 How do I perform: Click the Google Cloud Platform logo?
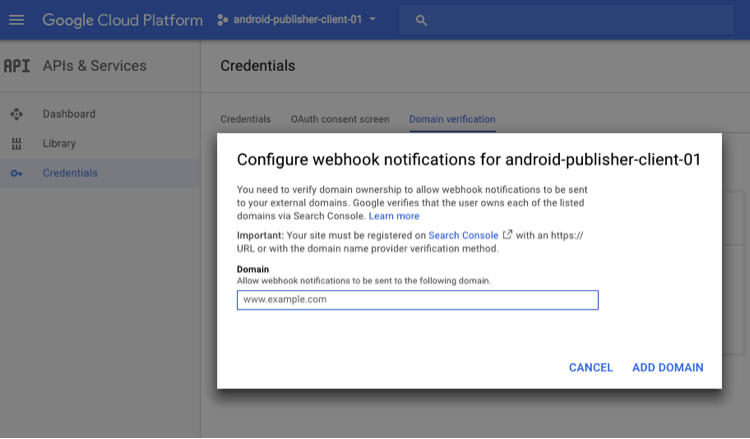coord(122,20)
